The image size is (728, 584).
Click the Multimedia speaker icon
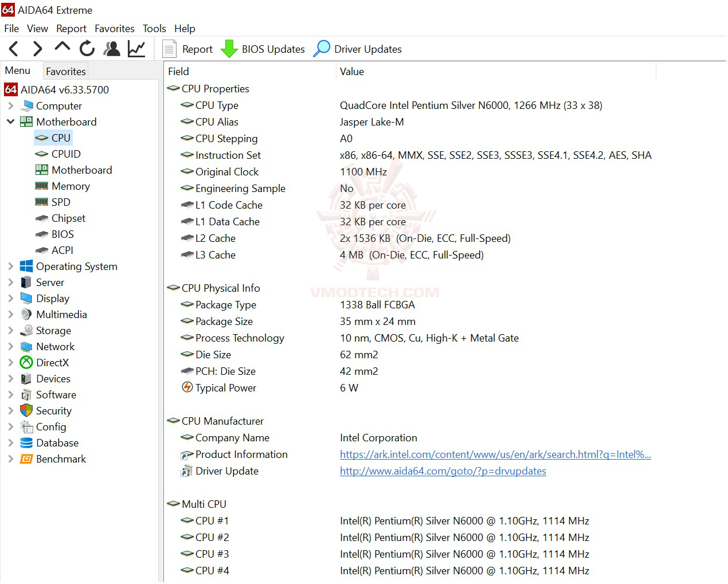click(26, 315)
